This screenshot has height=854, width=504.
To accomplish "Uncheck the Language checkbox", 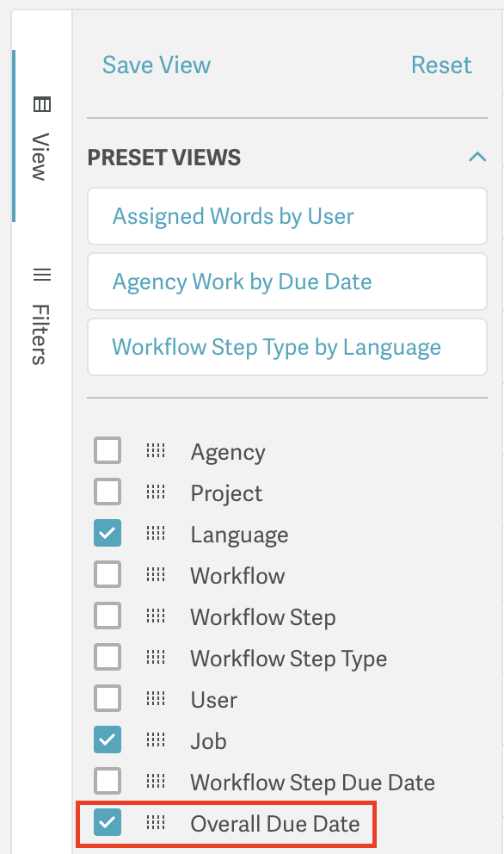I will 108,533.
